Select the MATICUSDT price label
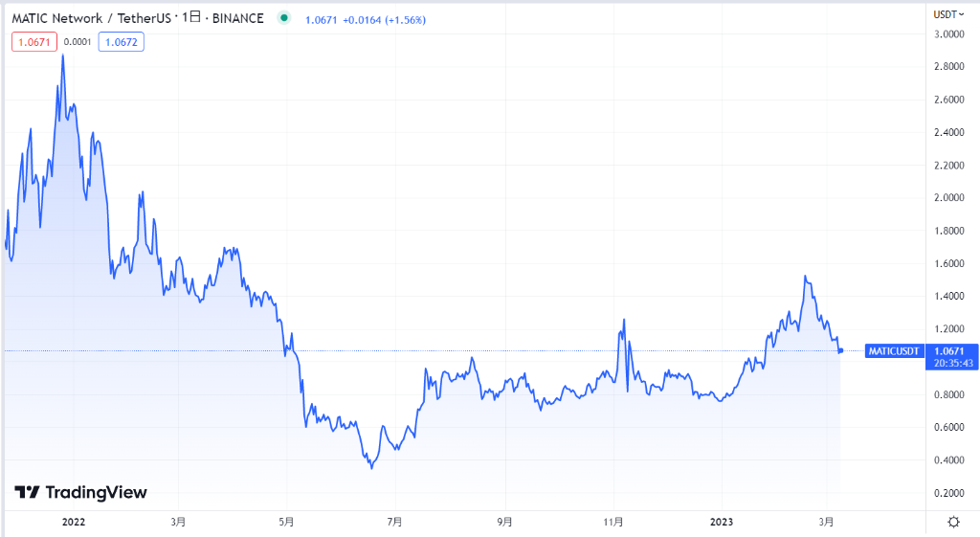The image size is (980, 537). 894,351
